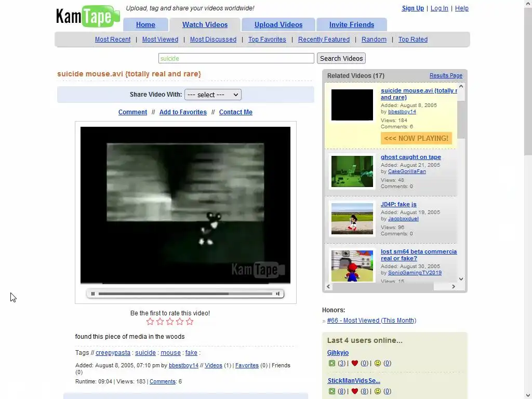Open the Results Page link
The height and width of the screenshot is (399, 532).
point(446,76)
